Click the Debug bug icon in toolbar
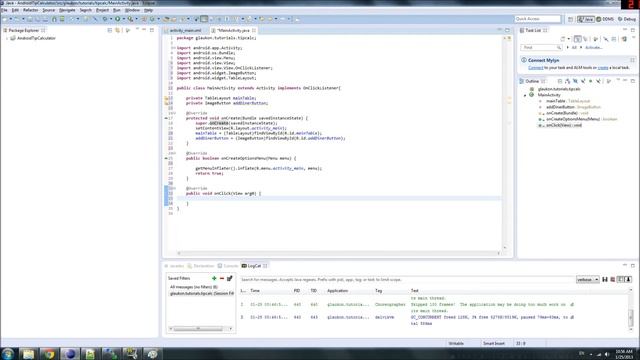 coord(105,19)
